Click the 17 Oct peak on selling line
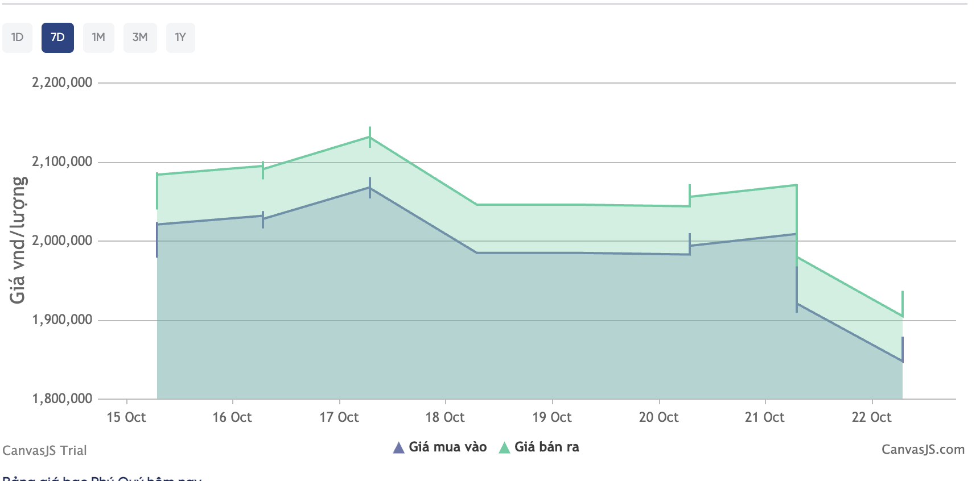 (x=370, y=137)
